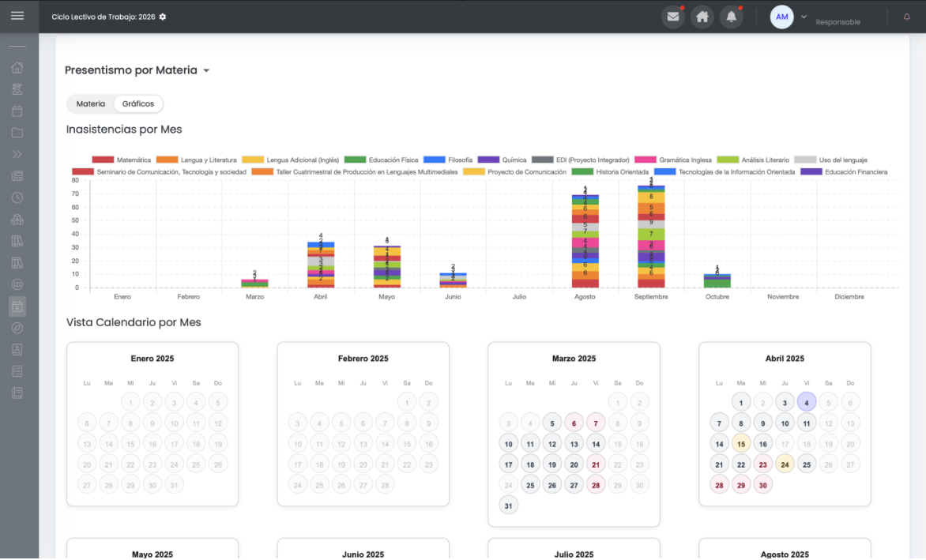Expand the account dropdown chevron beside AM
The width and height of the screenshot is (926, 560).
pyautogui.click(x=804, y=17)
